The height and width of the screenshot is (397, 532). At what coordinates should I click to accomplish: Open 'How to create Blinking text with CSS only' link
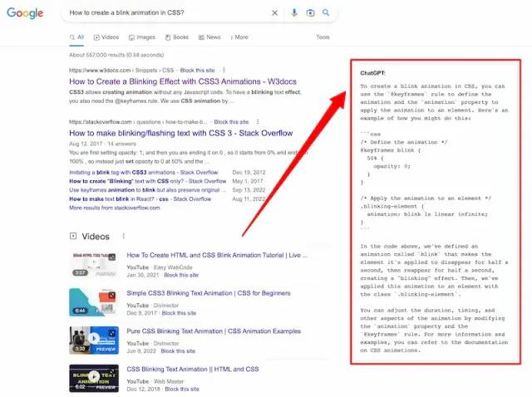(148, 181)
